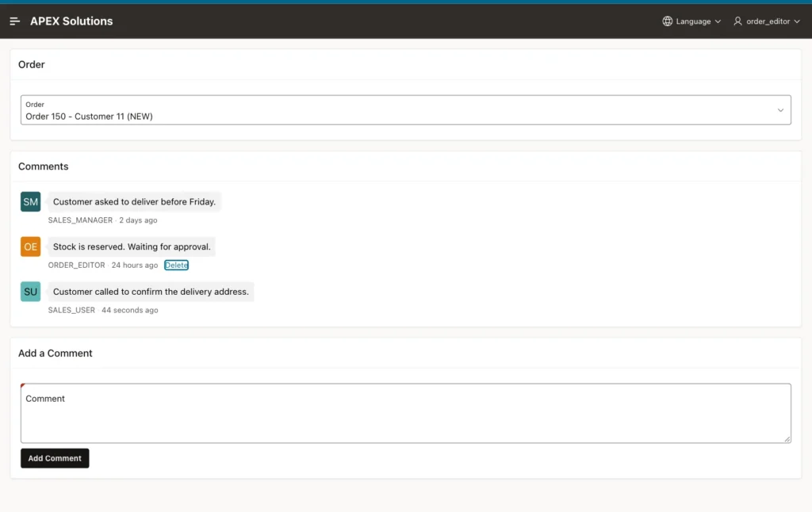Click the 'Add a Comment' heading
Screen dimensions: 812x512
(56, 353)
